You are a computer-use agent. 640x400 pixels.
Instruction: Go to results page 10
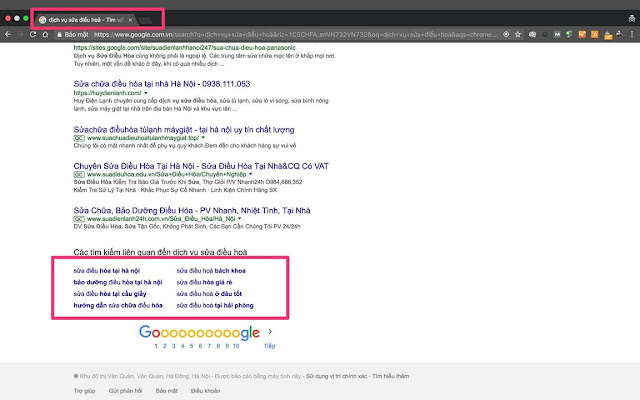pos(236,346)
